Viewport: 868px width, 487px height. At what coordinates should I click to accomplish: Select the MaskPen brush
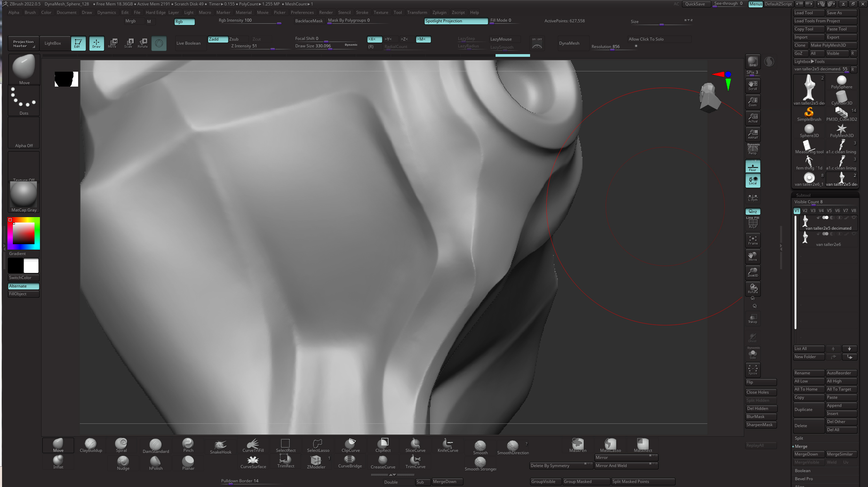tap(578, 445)
